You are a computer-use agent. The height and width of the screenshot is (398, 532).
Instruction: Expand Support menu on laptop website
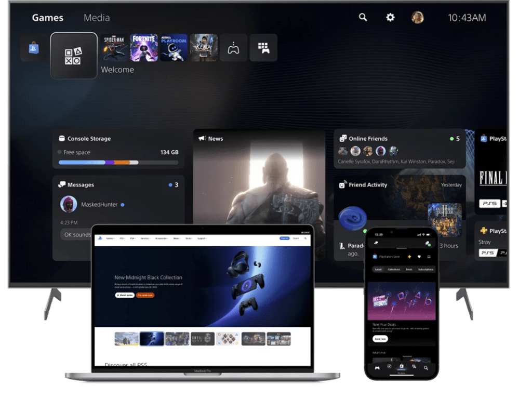(202, 238)
